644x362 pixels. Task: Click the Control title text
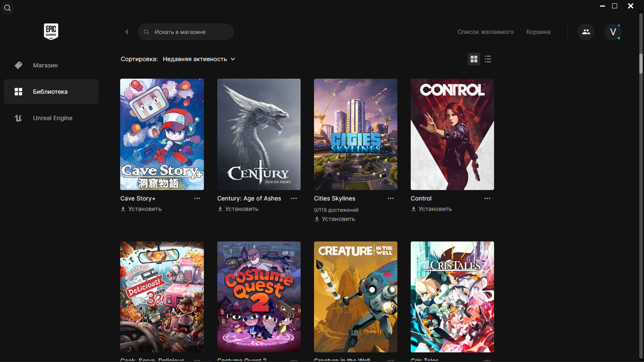tap(421, 198)
